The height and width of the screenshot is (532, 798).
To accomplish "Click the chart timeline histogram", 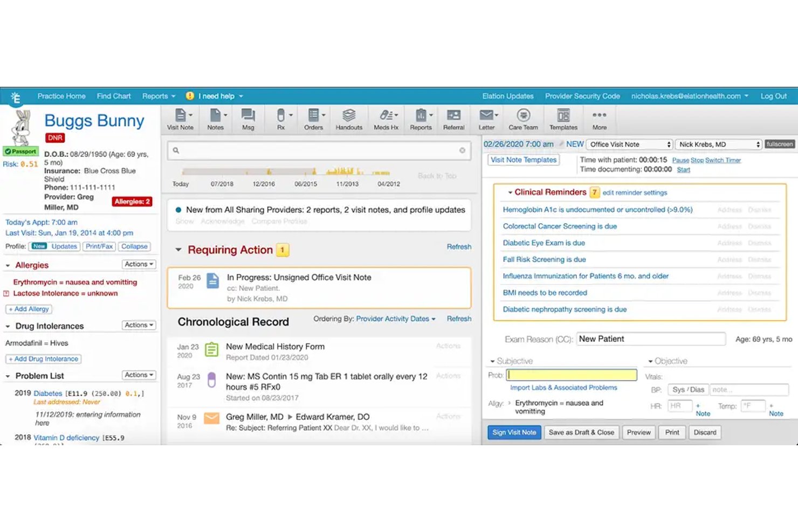I will coord(286,172).
